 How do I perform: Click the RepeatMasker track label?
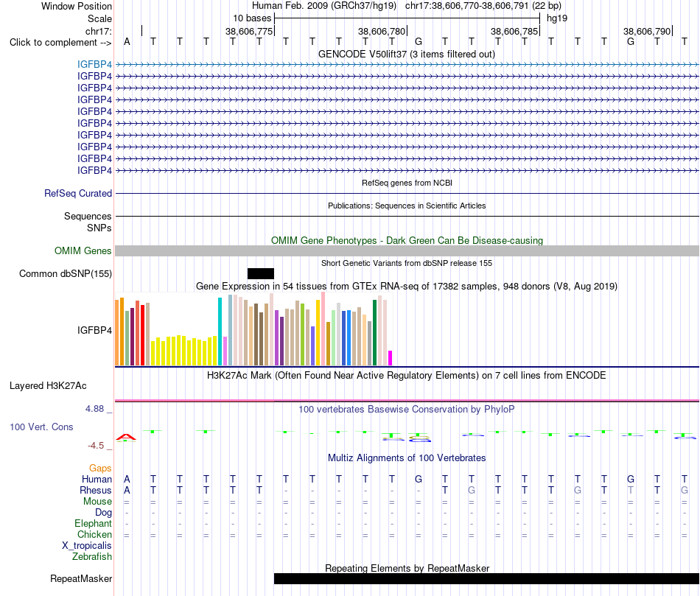pos(81,578)
